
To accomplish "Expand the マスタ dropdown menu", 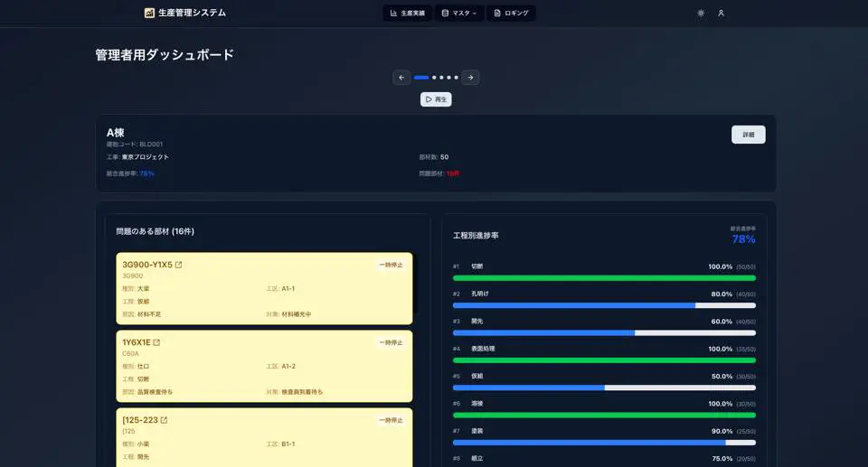I will [x=459, y=14].
